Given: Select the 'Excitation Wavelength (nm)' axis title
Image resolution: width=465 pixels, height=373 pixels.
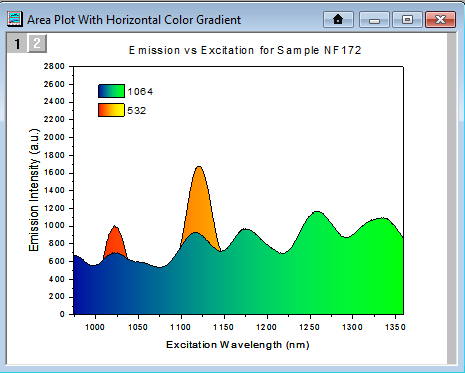Looking at the screenshot, I should point(238,344).
